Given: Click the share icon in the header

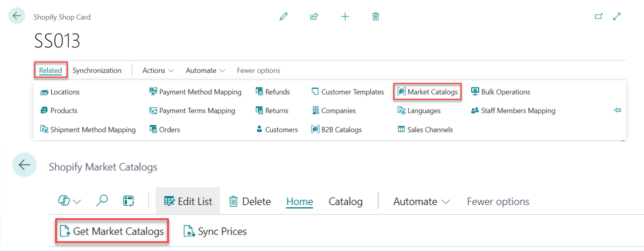Looking at the screenshot, I should pos(314,17).
